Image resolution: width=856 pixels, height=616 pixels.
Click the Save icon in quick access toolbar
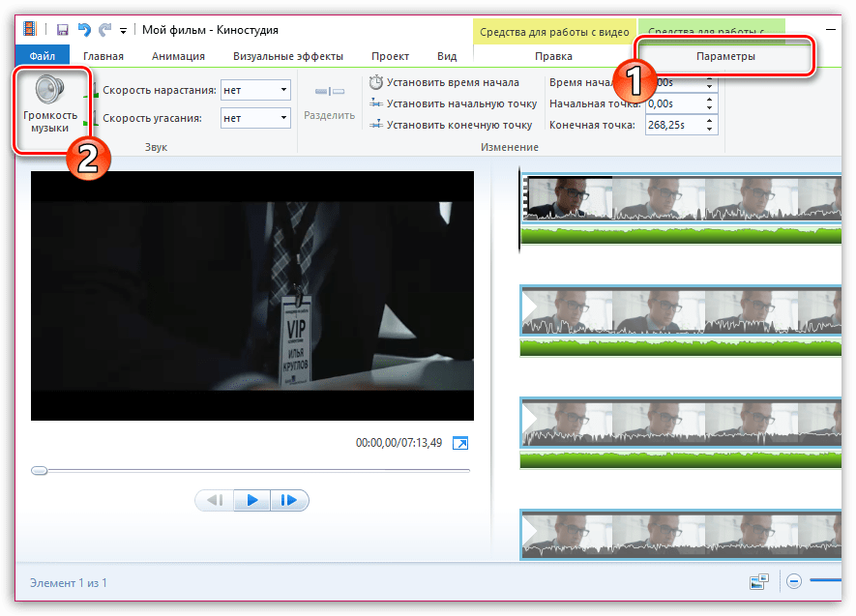(62, 30)
